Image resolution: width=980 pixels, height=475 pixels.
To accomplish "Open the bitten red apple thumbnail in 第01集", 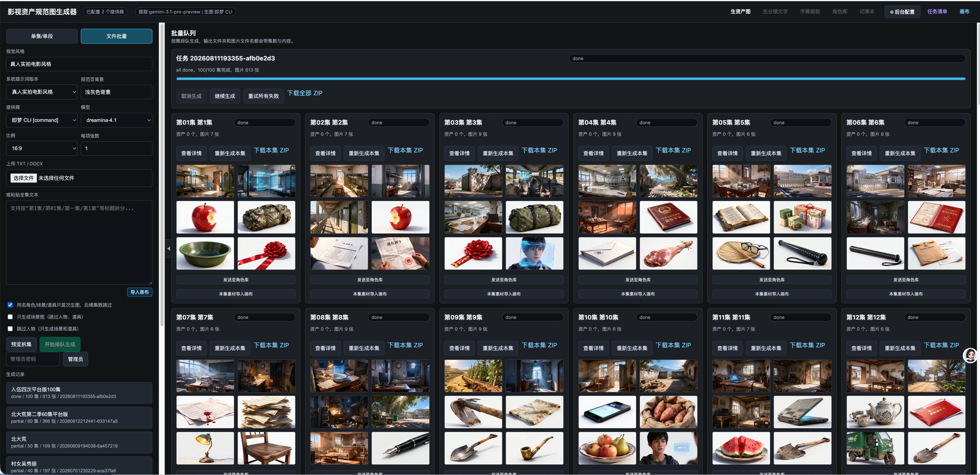I will (205, 217).
